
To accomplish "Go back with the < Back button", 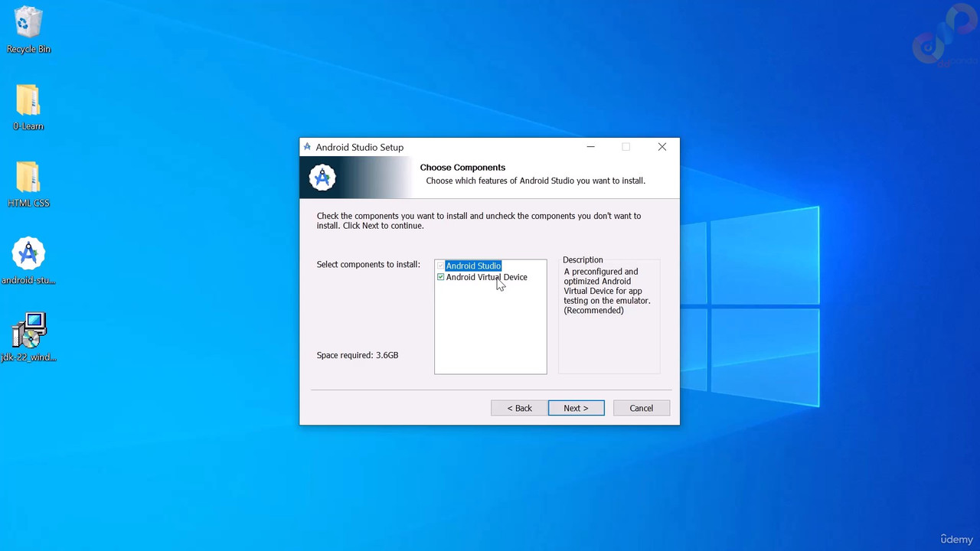I will click(x=519, y=408).
